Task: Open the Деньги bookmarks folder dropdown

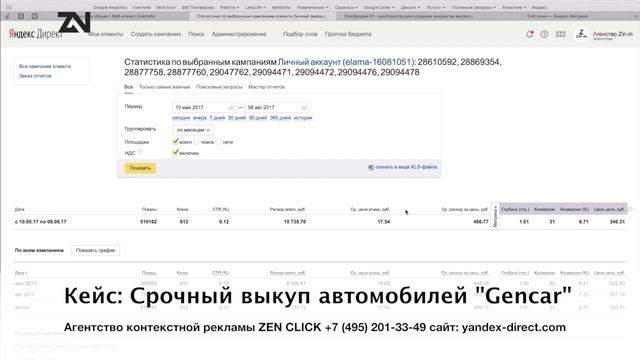Action: [x=410, y=7]
